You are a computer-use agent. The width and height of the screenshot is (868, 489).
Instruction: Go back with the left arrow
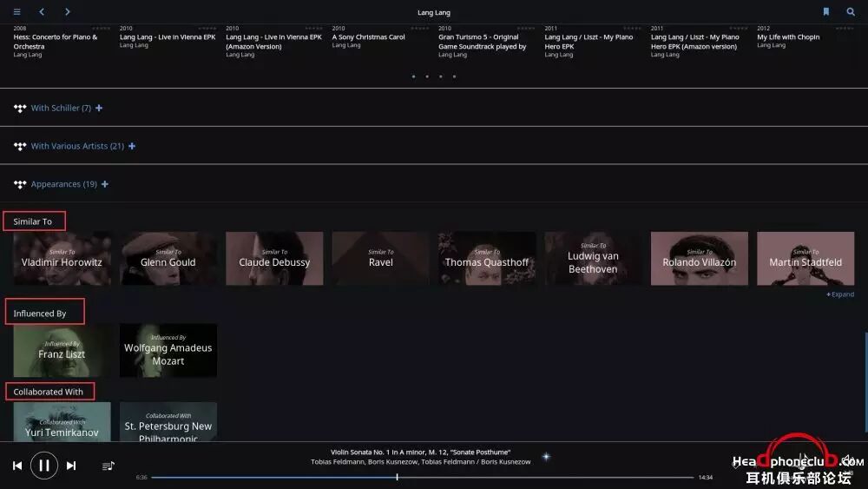coord(42,11)
